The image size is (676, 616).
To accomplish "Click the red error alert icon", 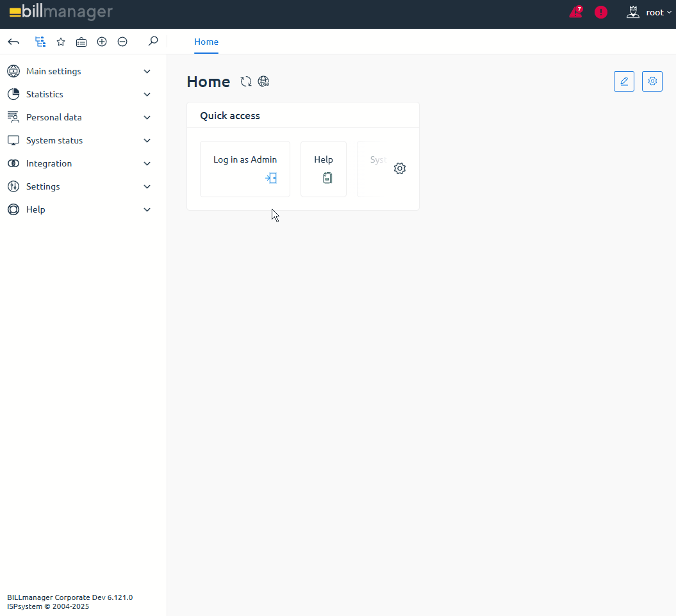I will click(x=601, y=12).
